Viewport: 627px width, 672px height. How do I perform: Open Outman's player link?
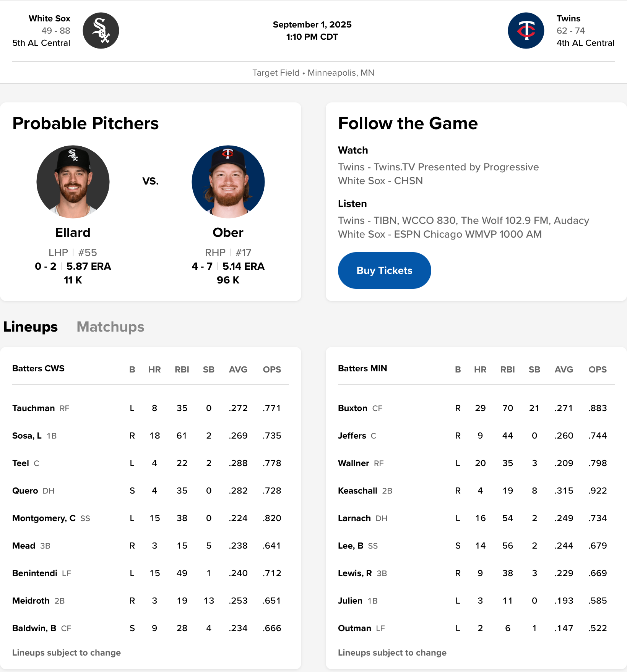pos(354,628)
